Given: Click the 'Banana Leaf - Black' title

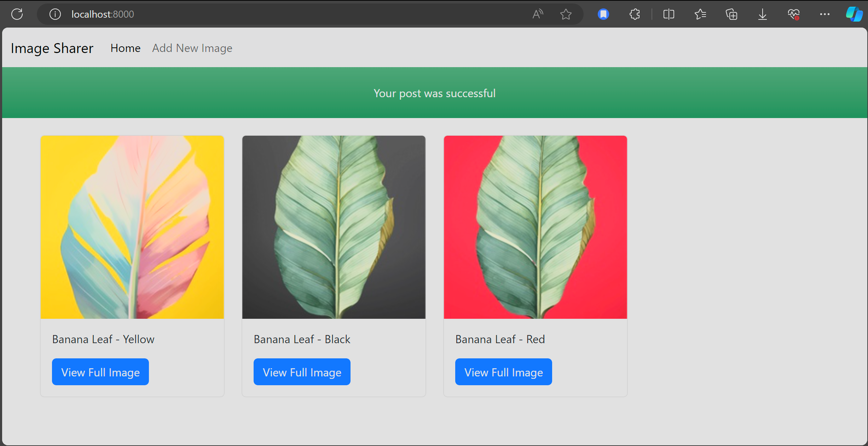Looking at the screenshot, I should click(x=302, y=339).
